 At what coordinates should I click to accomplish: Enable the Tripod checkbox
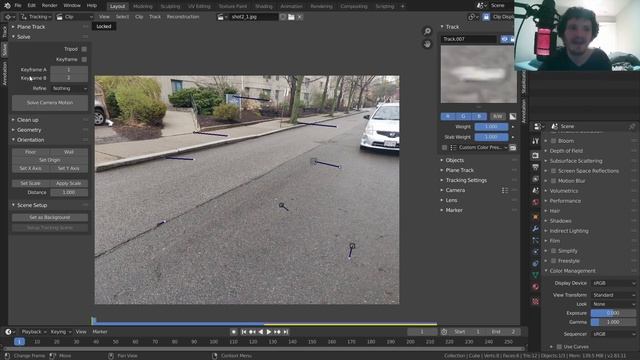(x=84, y=49)
